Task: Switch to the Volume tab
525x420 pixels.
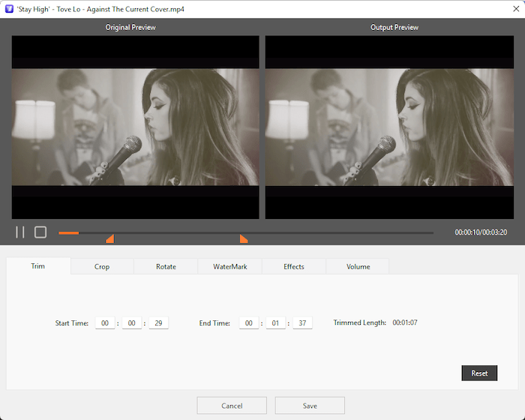Action: point(358,266)
